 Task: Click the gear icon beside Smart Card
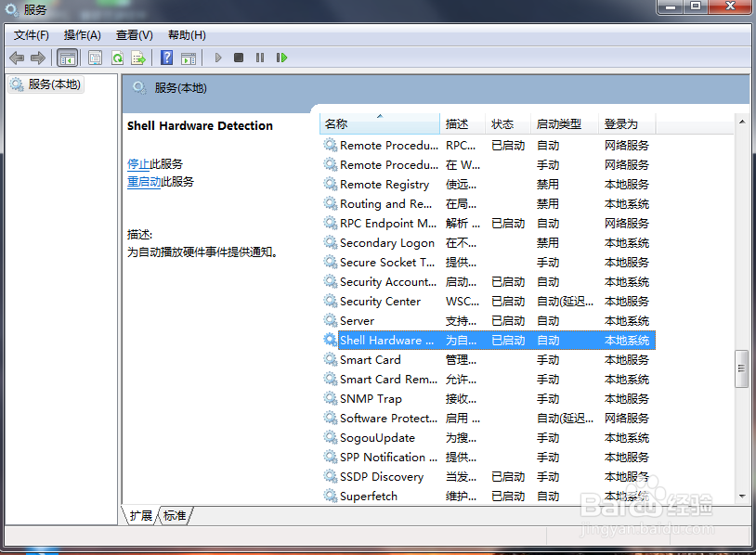331,360
